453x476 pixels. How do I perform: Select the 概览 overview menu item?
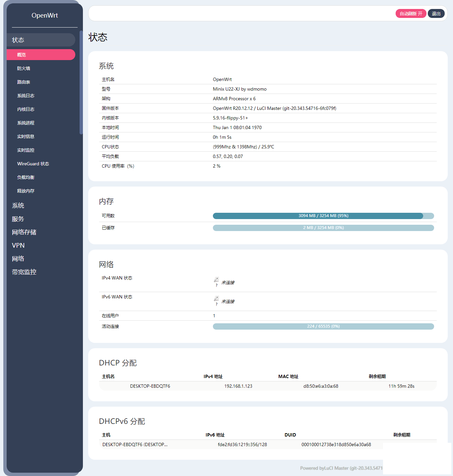click(41, 55)
